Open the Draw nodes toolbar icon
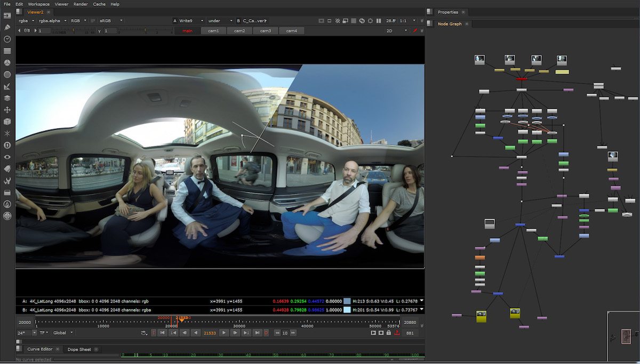The image size is (640, 364). click(x=7, y=27)
